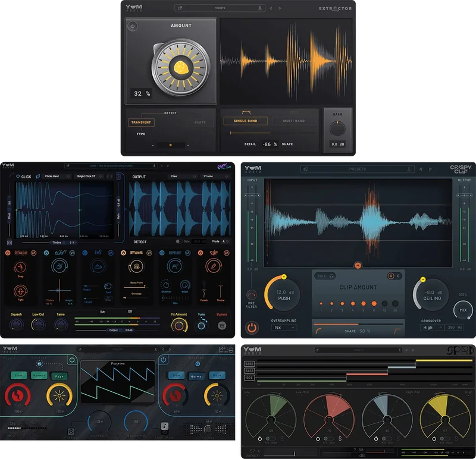476x459 pixels.
Task: Select the blue Fast speed button
Action: point(217,375)
